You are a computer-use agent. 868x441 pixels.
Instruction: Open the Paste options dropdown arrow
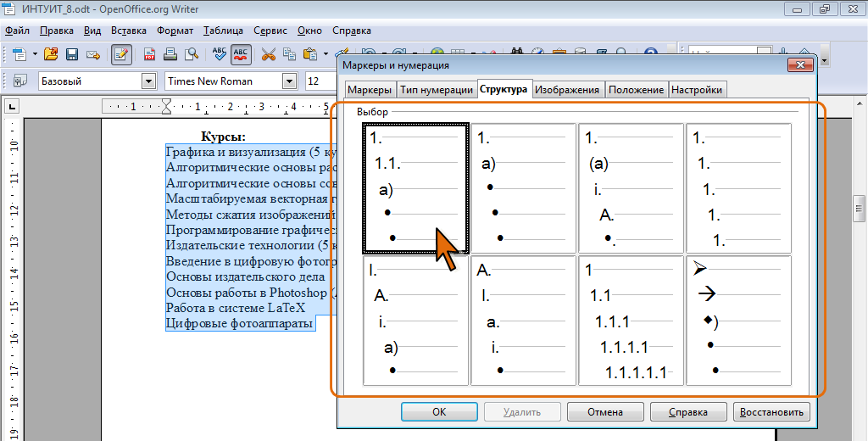[325, 54]
